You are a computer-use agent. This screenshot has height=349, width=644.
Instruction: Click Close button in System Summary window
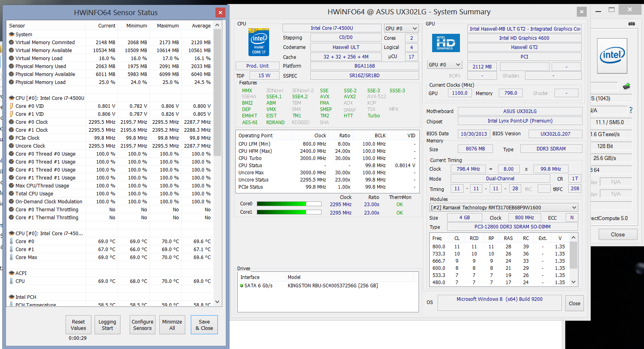point(574,303)
